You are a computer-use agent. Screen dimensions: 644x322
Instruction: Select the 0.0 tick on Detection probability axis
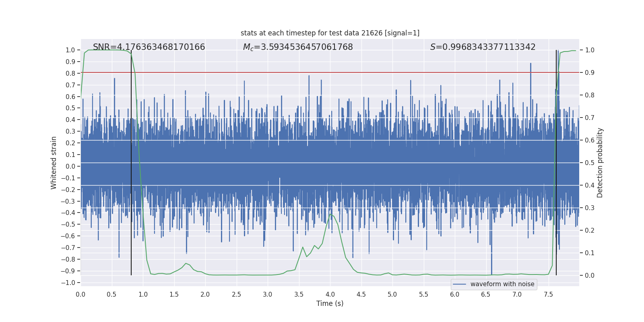pyautogui.click(x=590, y=276)
